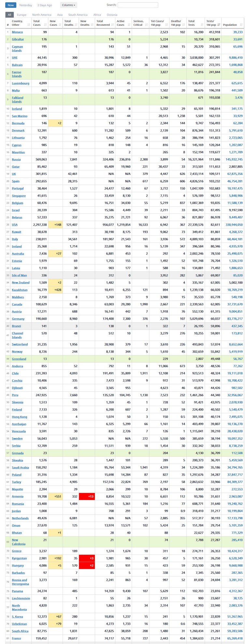
Task: Click USA population figure link
Action: pos(233,225)
